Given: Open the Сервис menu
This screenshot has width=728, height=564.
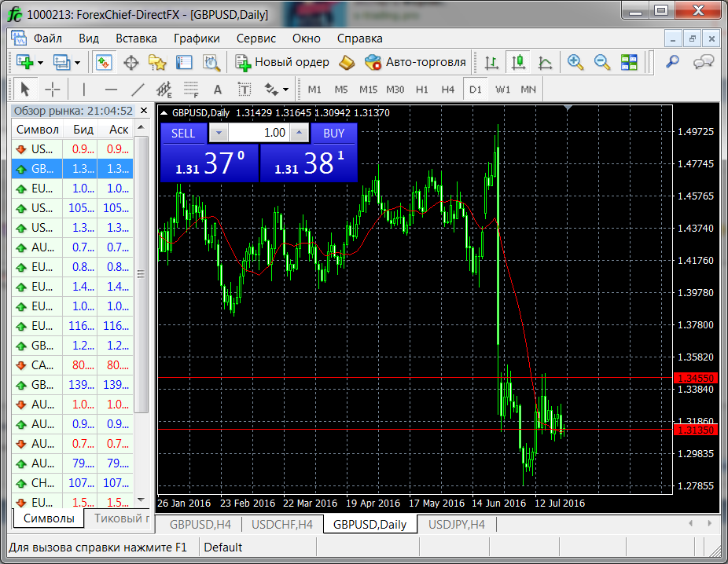Looking at the screenshot, I should tap(256, 38).
